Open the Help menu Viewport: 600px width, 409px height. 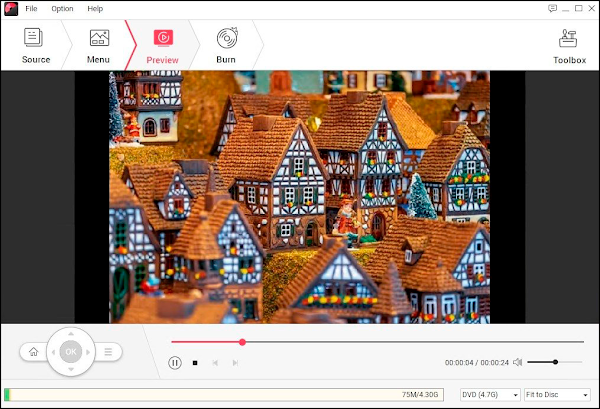[x=95, y=8]
